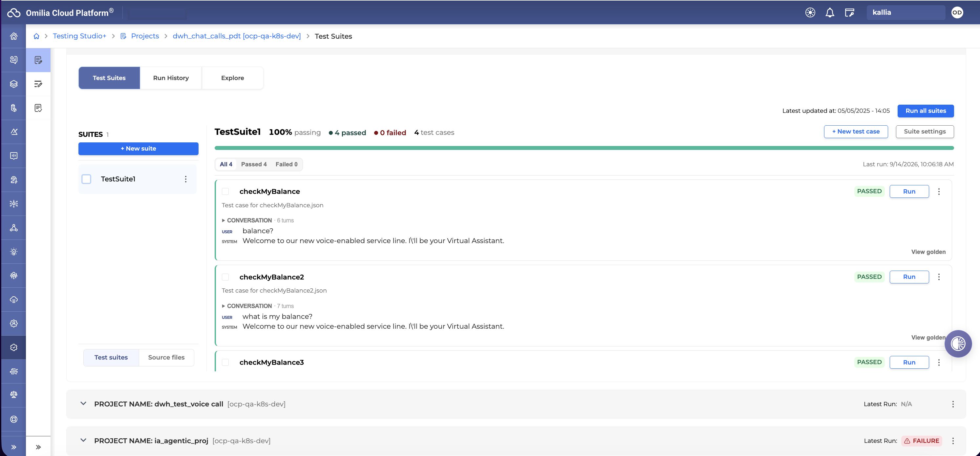The image size is (980, 456).
Task: Open the notes icon beside the bell
Action: pos(849,12)
